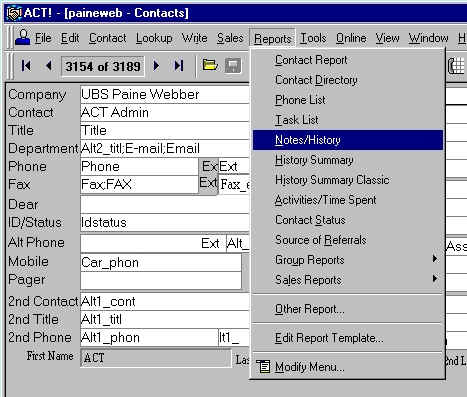The width and height of the screenshot is (467, 397).
Task: Open the Tools menu
Action: [x=313, y=38]
